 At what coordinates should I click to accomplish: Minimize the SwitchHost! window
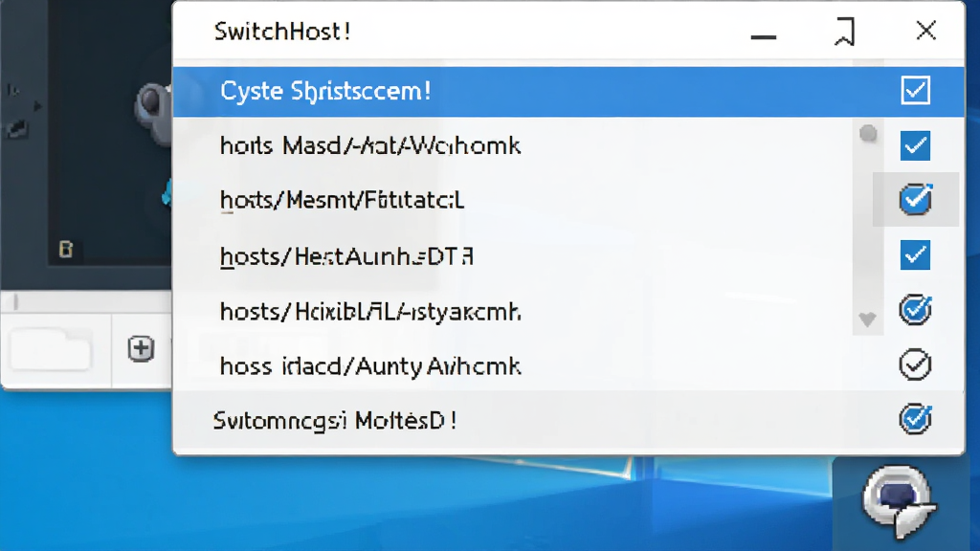(763, 37)
